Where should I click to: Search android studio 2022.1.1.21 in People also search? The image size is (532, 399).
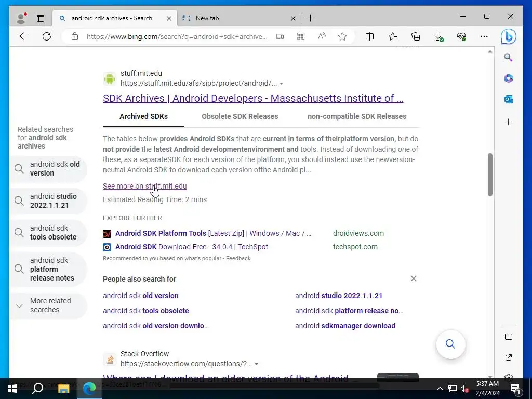[339, 296]
